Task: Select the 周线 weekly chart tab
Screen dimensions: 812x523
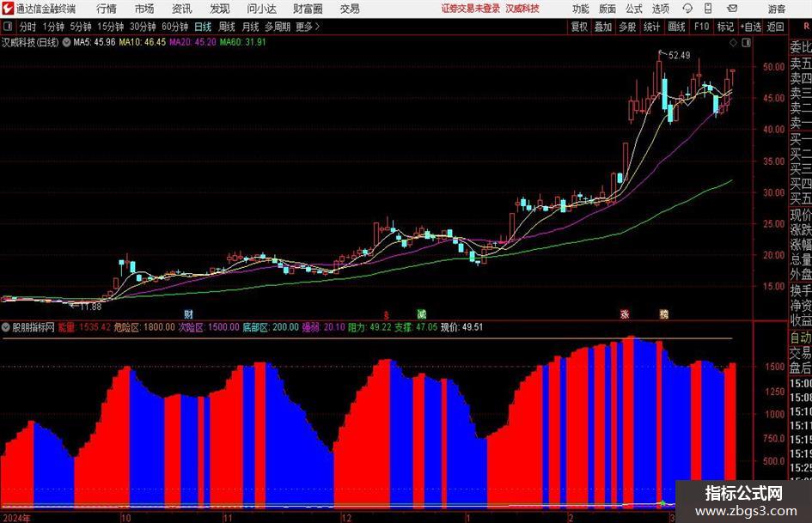Action: 226,27
